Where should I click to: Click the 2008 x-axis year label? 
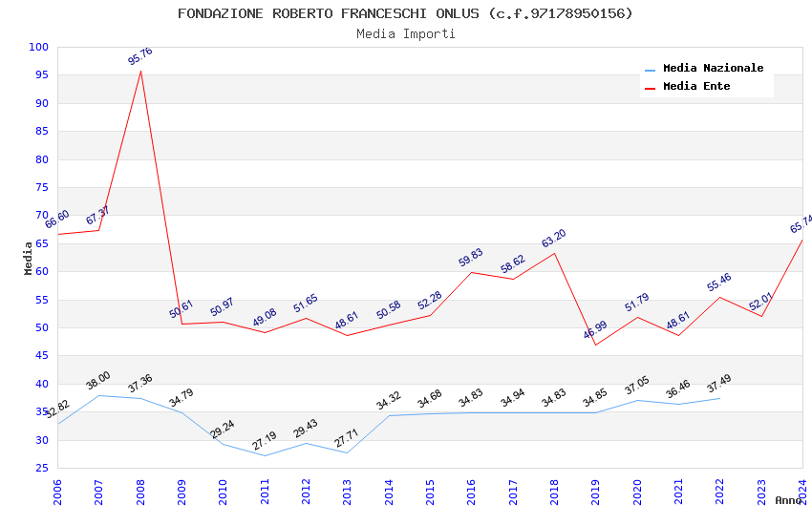[140, 492]
